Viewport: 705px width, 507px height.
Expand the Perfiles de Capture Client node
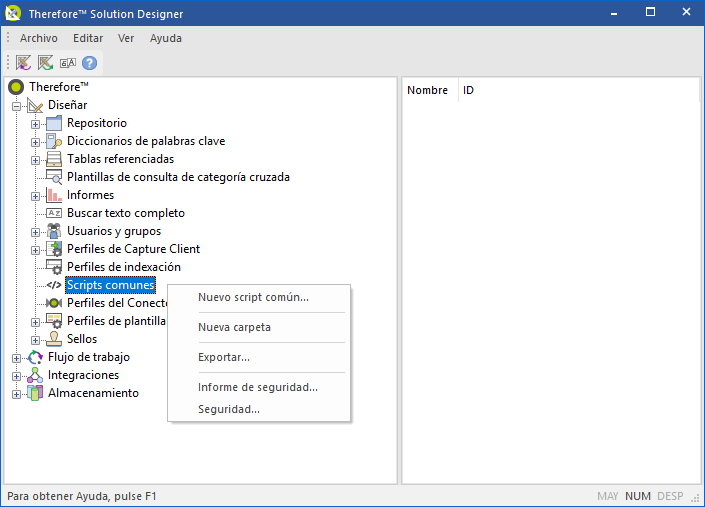click(x=35, y=250)
